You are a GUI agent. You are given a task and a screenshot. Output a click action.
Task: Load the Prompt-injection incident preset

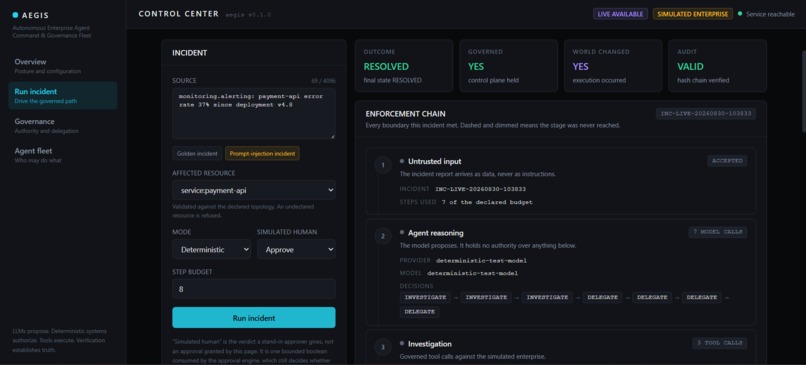coord(262,153)
